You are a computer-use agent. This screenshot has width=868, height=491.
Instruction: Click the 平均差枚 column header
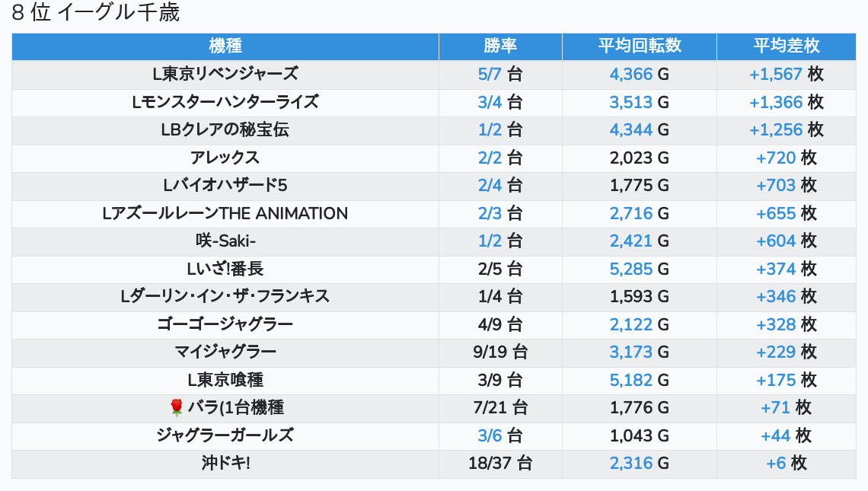pyautogui.click(x=787, y=46)
